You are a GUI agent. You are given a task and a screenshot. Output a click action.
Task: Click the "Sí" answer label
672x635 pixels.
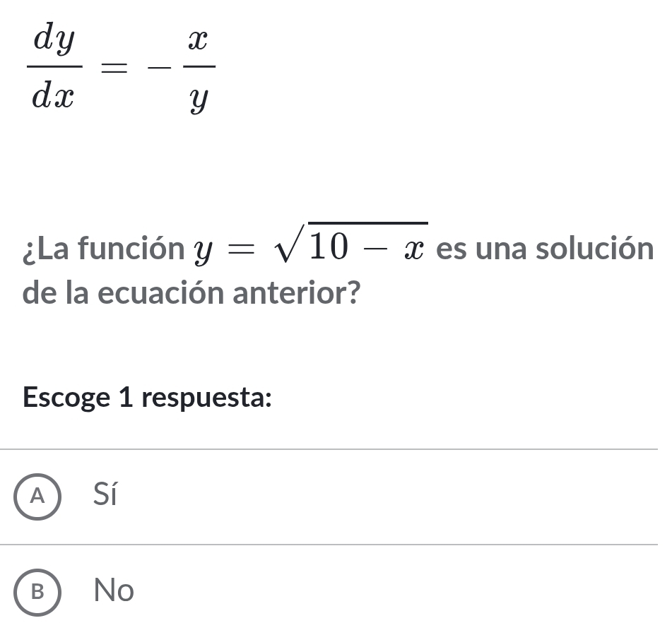click(x=105, y=496)
